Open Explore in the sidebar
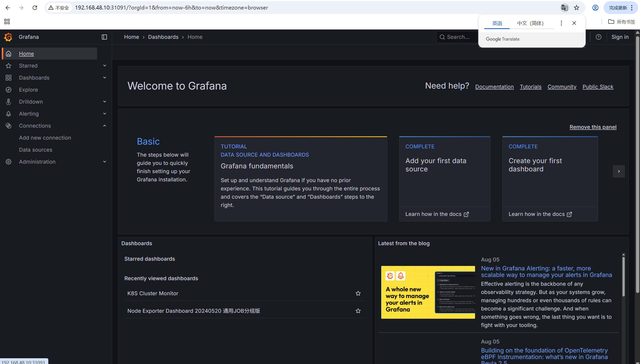This screenshot has width=640, height=364. 28,90
